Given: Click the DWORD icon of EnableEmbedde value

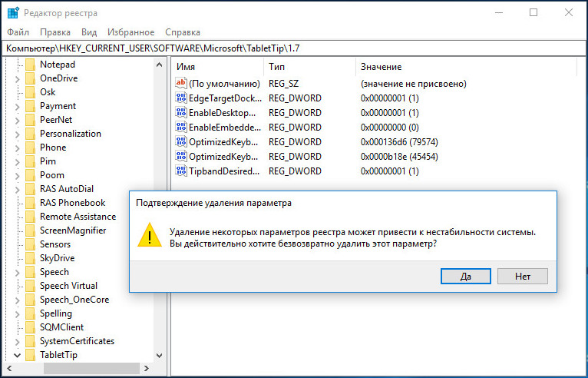Looking at the screenshot, I should coord(181,128).
